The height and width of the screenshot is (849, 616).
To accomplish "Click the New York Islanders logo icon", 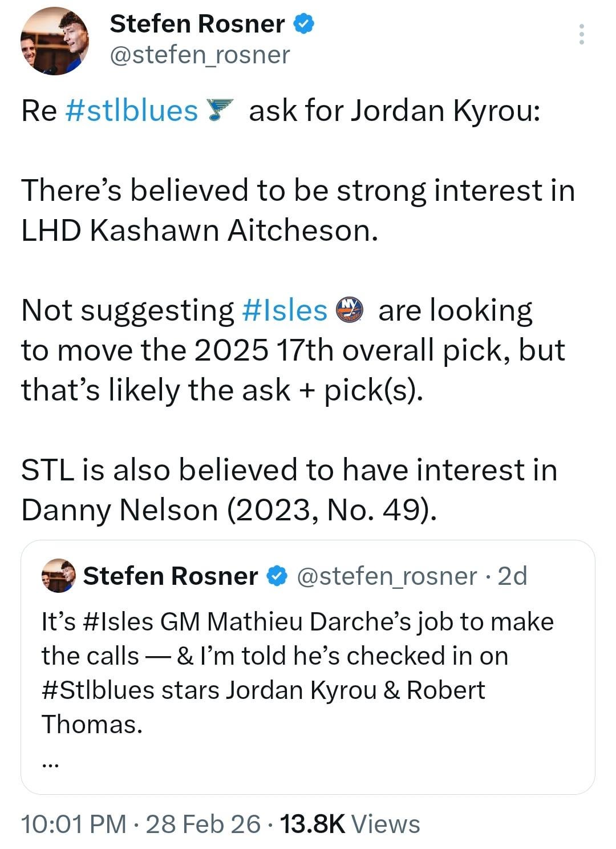I will tap(348, 311).
